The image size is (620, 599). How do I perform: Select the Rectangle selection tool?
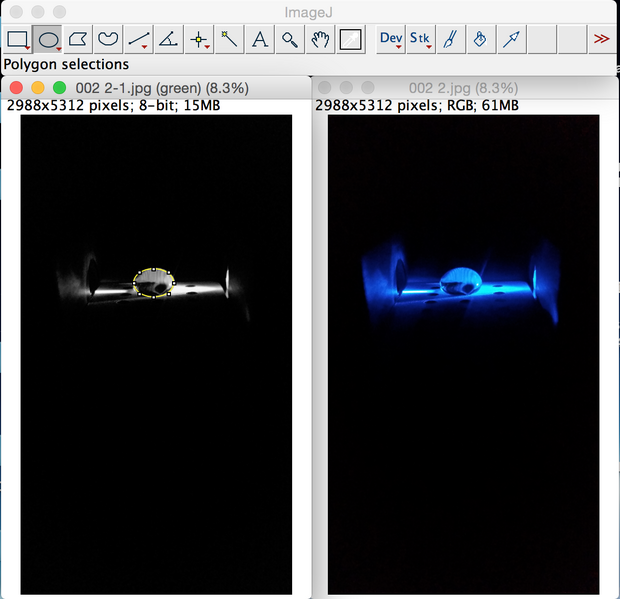(18, 40)
